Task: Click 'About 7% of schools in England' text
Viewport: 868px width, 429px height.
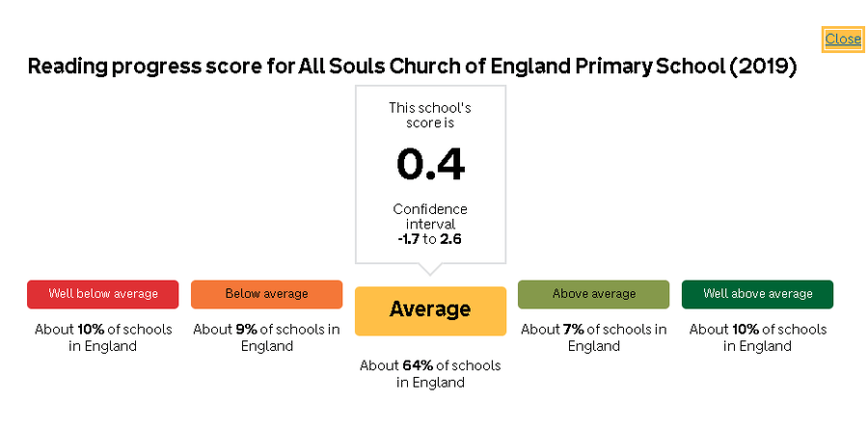Action: pos(594,337)
